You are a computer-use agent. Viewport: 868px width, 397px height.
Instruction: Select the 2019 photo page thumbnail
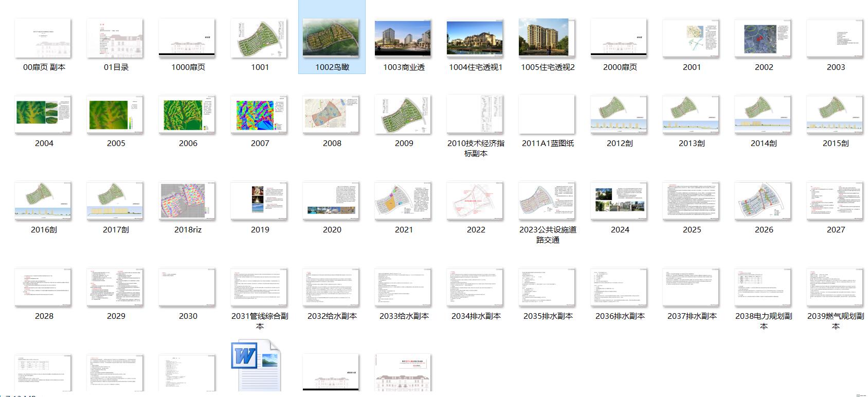pyautogui.click(x=260, y=201)
